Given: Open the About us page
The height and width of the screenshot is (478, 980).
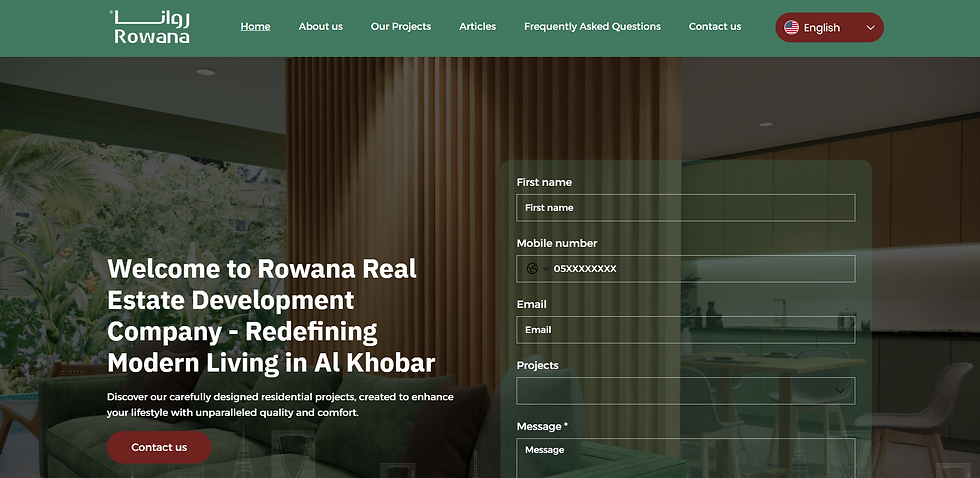Looking at the screenshot, I should coord(321,26).
